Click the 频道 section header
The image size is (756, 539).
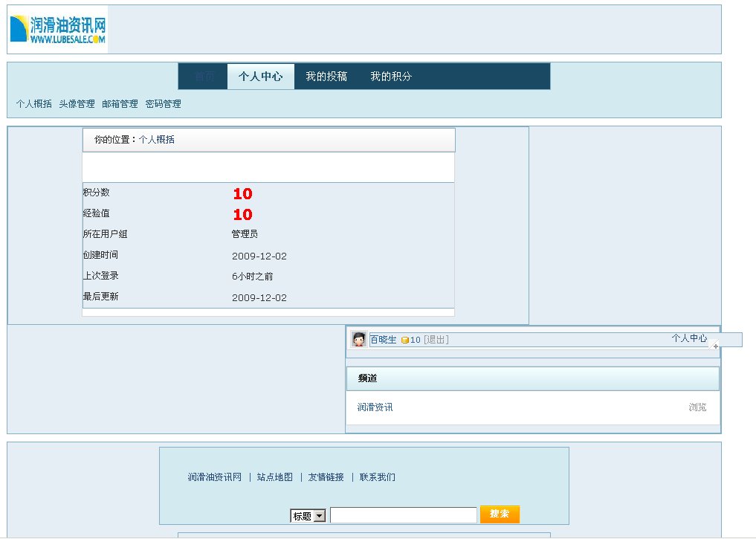(533, 378)
